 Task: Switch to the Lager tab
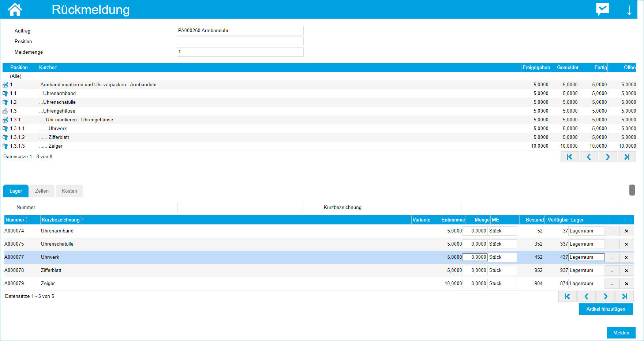[x=16, y=191]
